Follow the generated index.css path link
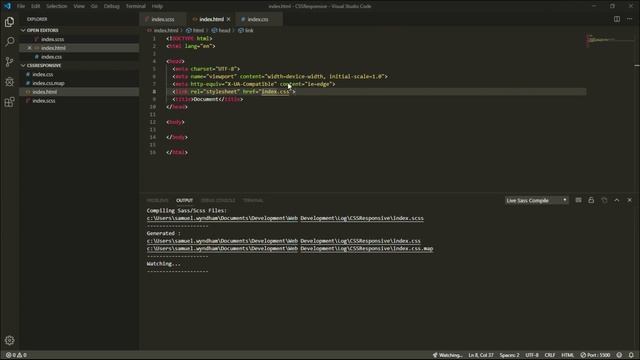Screen dimensions: 640x360 (x=283, y=241)
